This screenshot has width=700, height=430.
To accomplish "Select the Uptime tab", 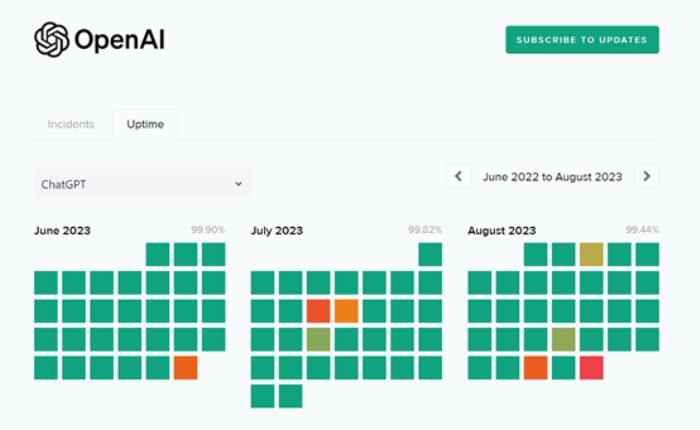I will tap(145, 124).
